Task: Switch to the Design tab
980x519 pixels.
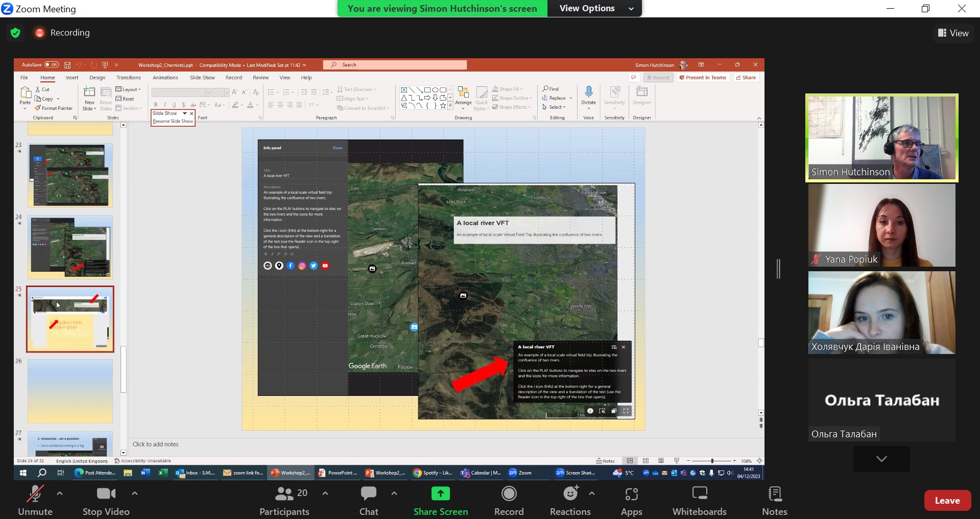Action: tap(97, 78)
